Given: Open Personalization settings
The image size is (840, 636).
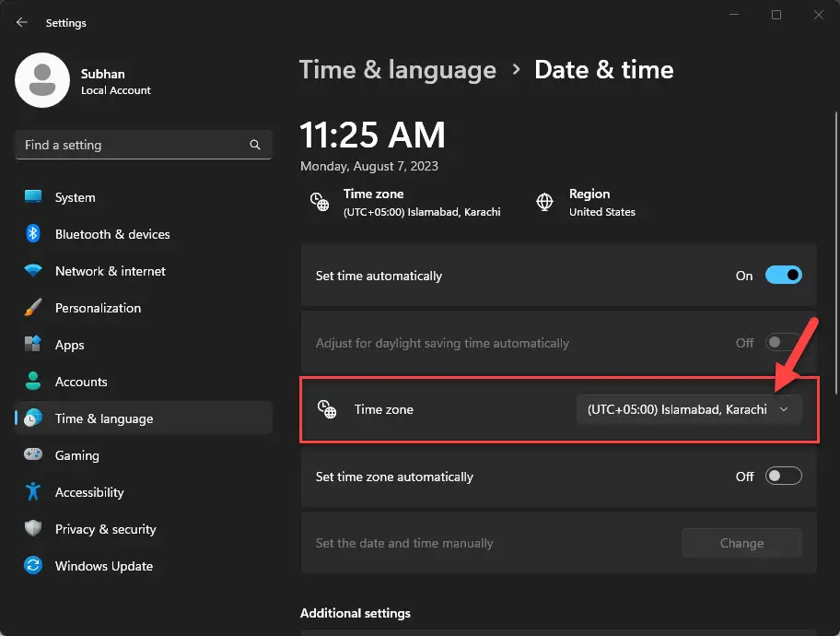Looking at the screenshot, I should [34, 308].
